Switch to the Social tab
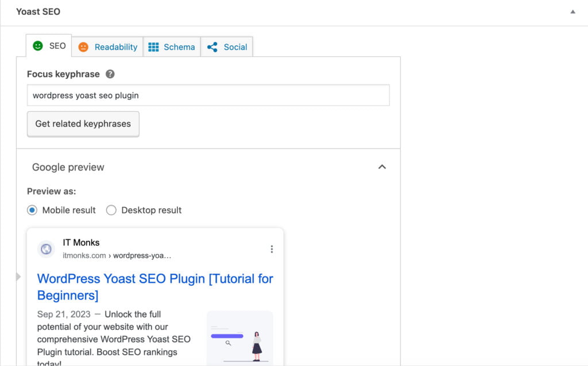The width and height of the screenshot is (588, 366). [x=227, y=47]
